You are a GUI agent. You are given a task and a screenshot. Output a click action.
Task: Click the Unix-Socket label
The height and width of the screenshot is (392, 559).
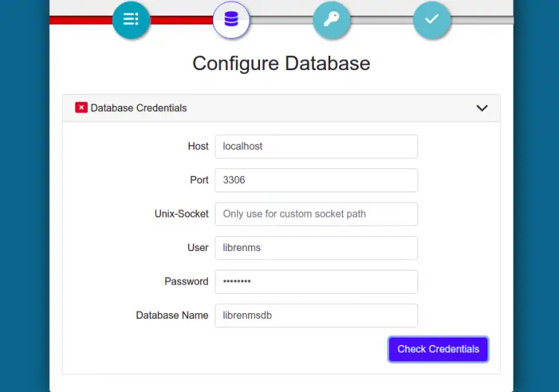pyautogui.click(x=181, y=214)
